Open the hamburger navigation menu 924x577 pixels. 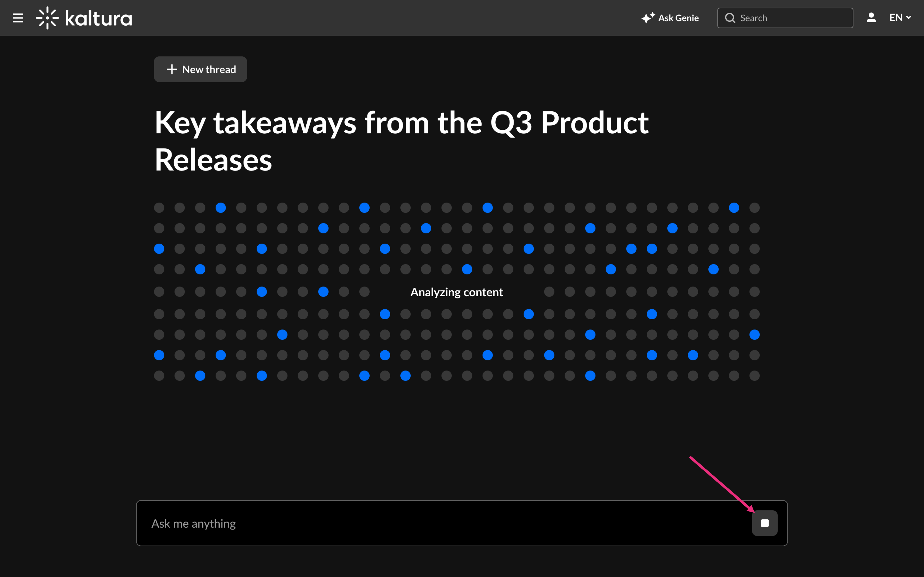point(18,18)
